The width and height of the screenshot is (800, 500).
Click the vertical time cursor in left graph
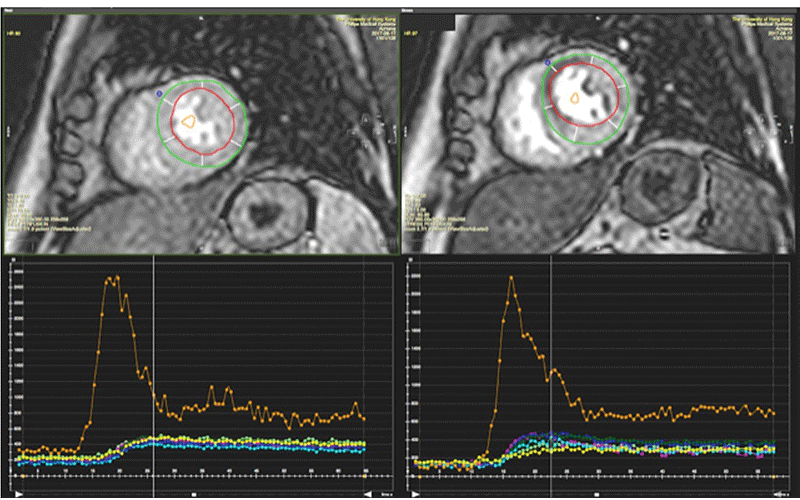[x=153, y=350]
